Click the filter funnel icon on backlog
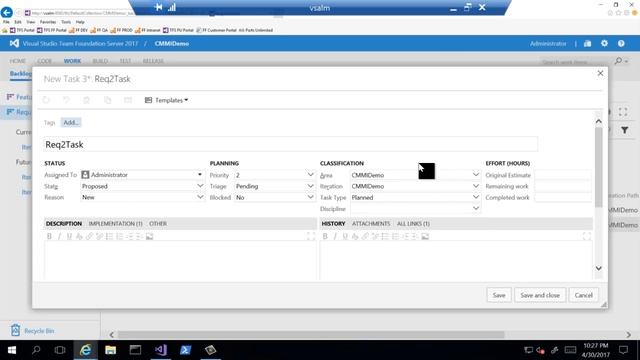This screenshot has width=640, height=360. tap(624, 130)
